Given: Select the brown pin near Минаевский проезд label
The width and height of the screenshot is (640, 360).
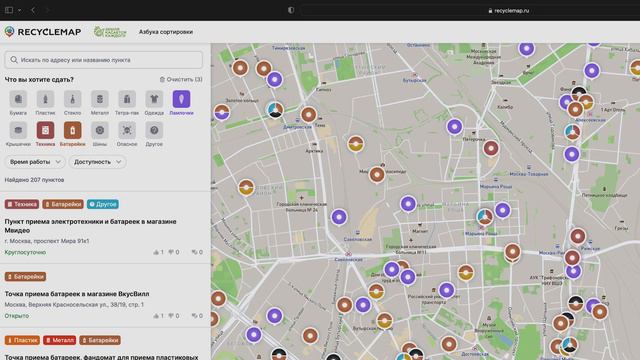Looking at the screenshot, I should pos(377,174).
